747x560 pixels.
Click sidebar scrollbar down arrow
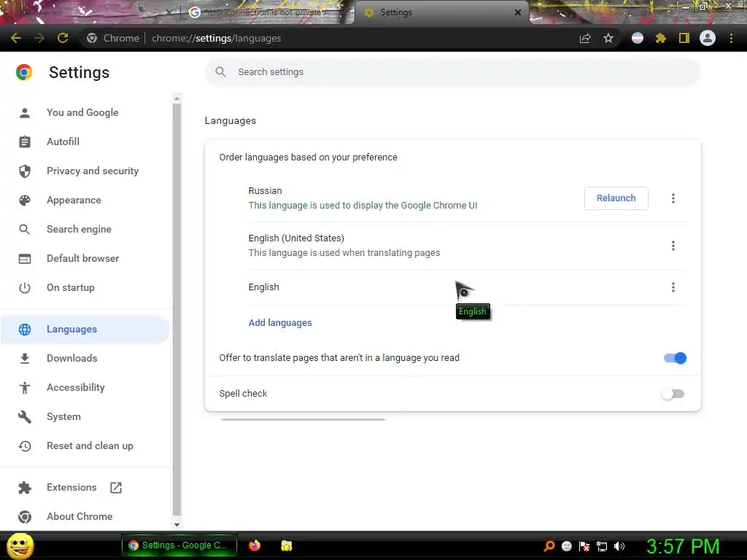pos(177,525)
